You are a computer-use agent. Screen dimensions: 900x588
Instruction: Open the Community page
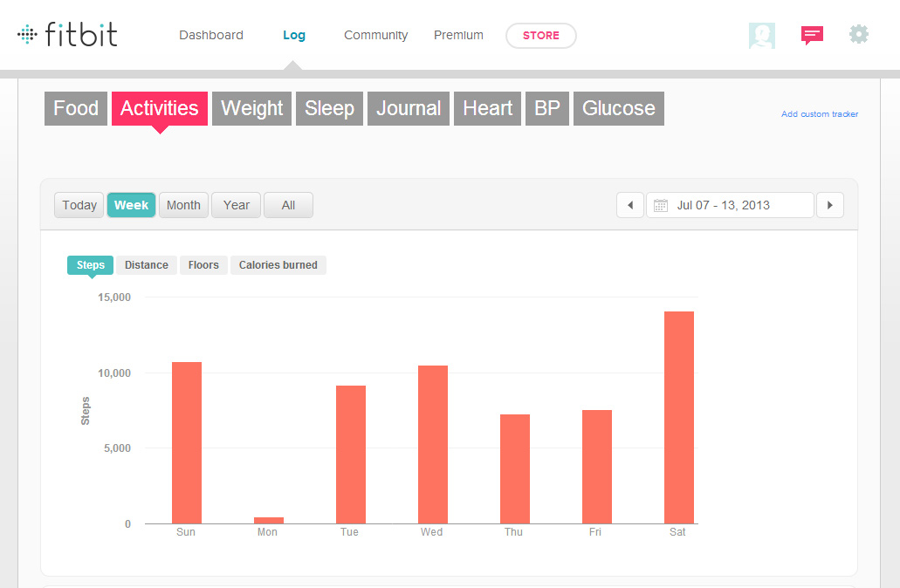click(376, 35)
